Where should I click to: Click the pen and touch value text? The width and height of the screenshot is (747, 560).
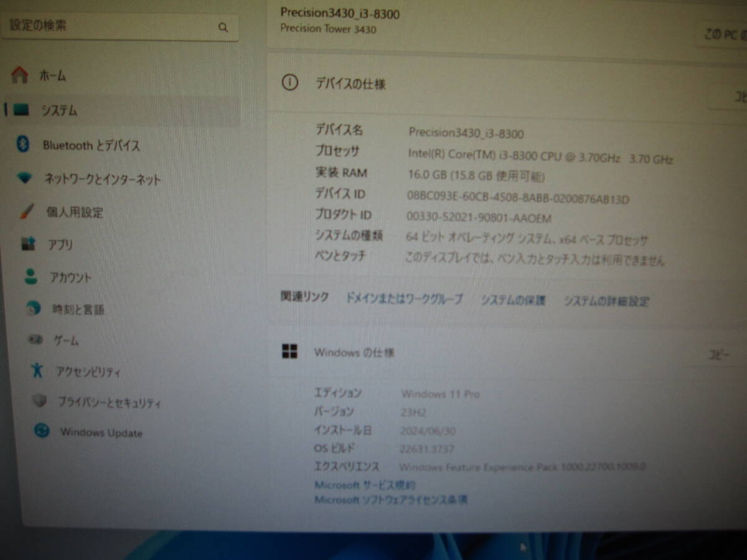535,258
